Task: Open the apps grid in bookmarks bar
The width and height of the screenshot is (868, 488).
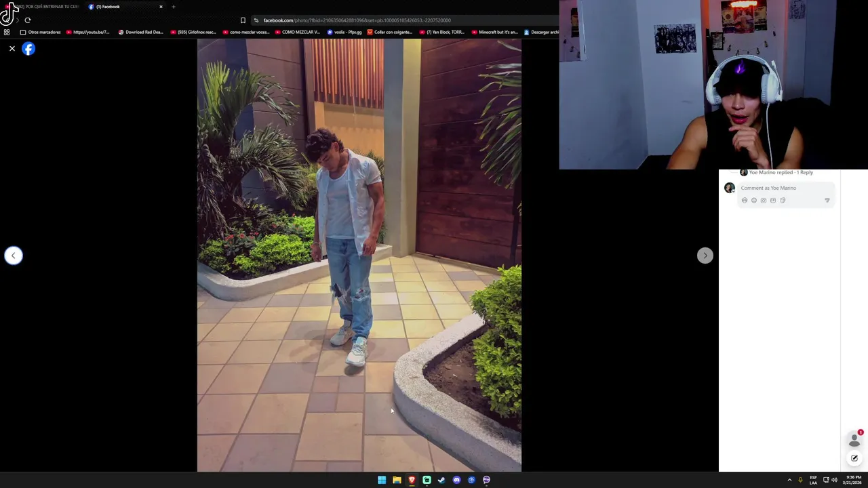Action: point(7,32)
